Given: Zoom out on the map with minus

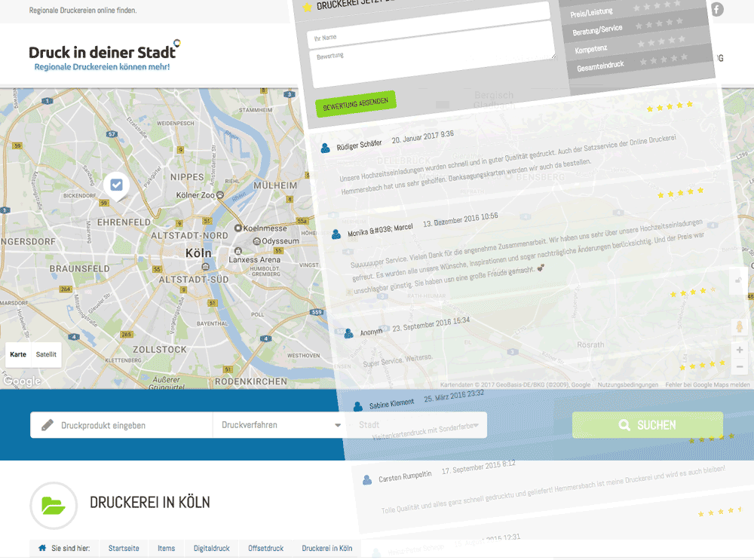Looking at the screenshot, I should point(740,367).
